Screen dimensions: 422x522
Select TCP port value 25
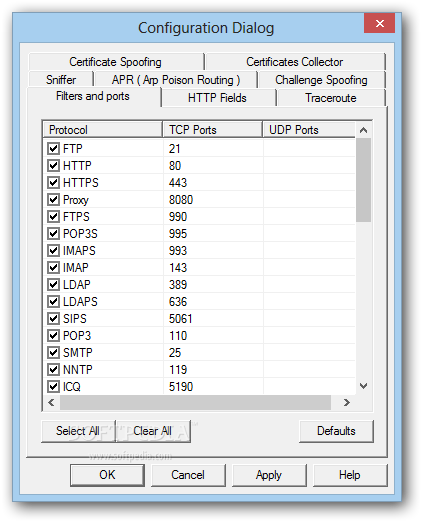[175, 352]
